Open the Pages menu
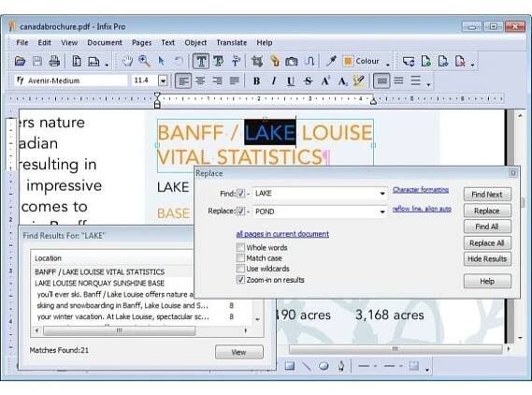 141,42
